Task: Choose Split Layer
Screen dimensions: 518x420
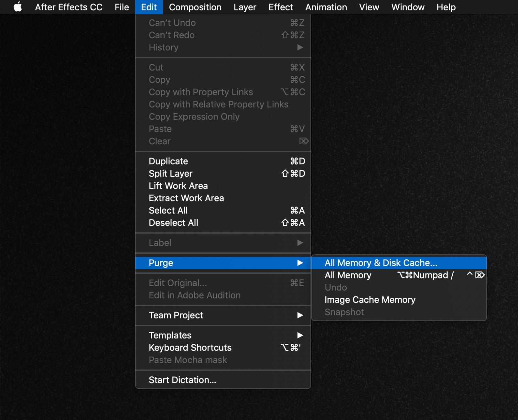Action: click(223, 173)
